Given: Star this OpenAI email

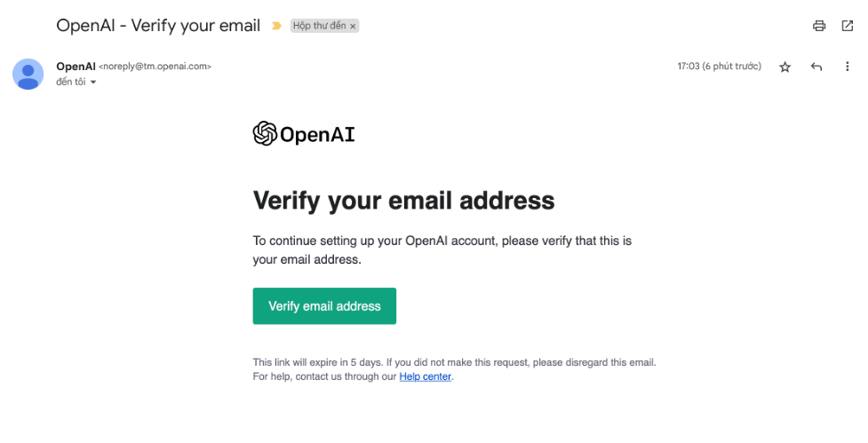Looking at the screenshot, I should 785,67.
